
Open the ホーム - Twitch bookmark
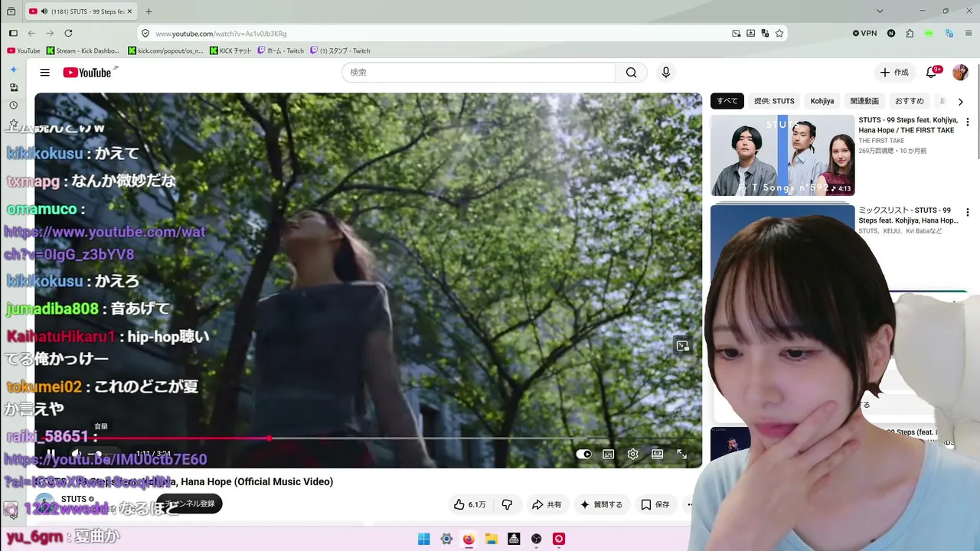[281, 51]
